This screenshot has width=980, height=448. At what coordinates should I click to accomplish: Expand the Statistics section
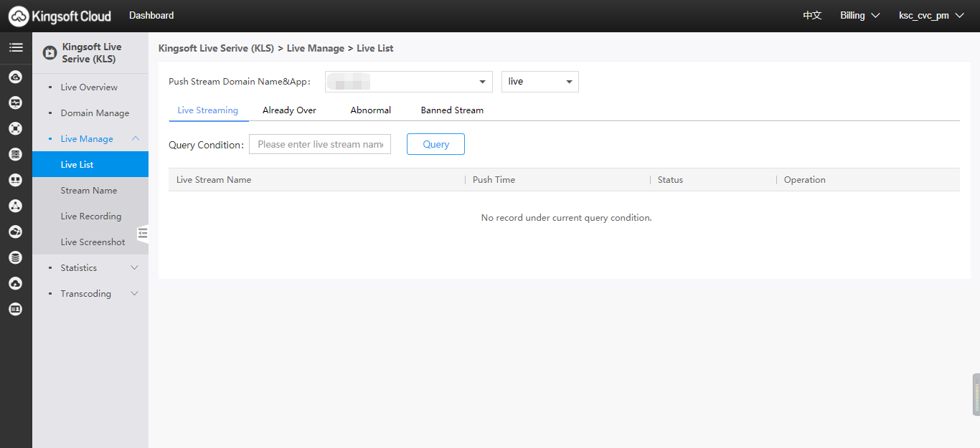(x=135, y=268)
